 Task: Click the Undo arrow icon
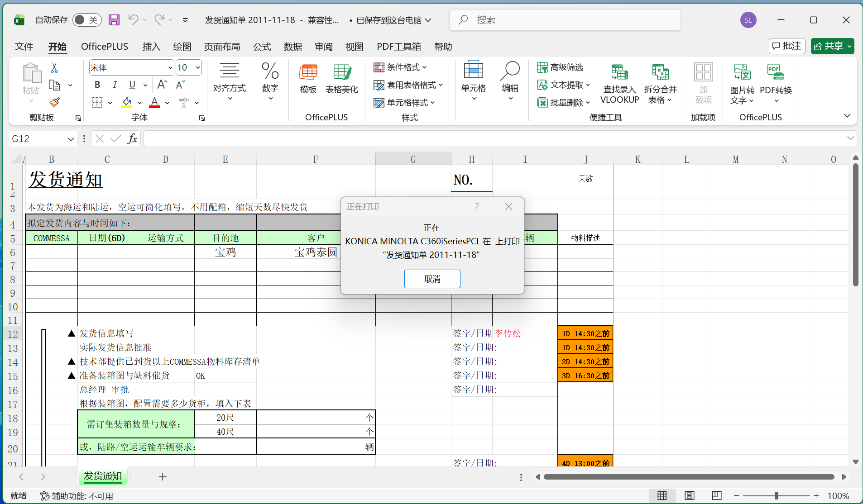[133, 19]
